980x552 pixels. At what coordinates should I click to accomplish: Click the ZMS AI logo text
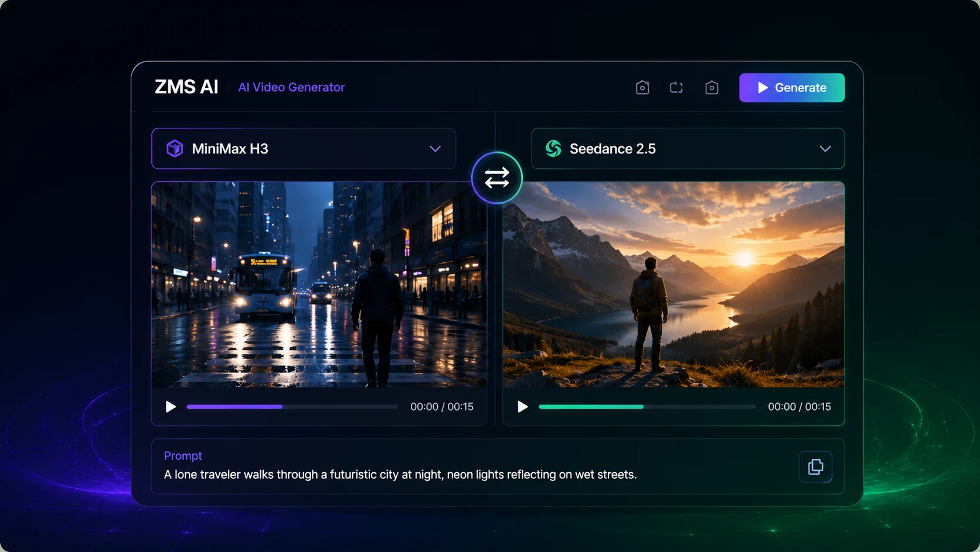[x=186, y=87]
